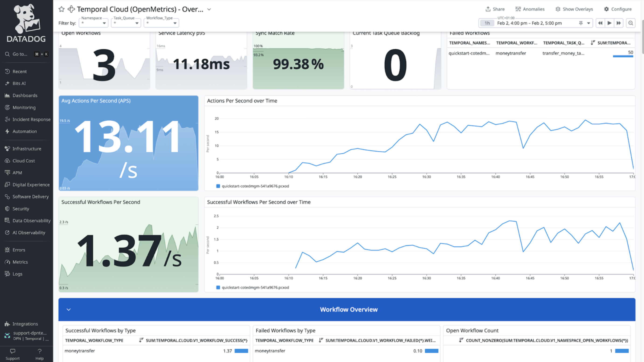The height and width of the screenshot is (362, 644).
Task: Click the Share button
Action: click(495, 9)
